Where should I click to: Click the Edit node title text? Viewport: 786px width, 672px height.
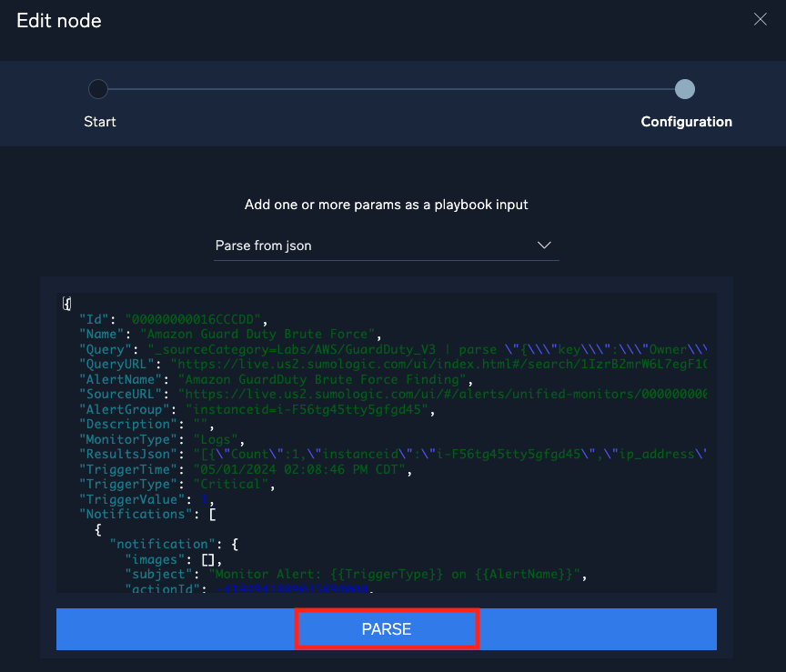[58, 19]
